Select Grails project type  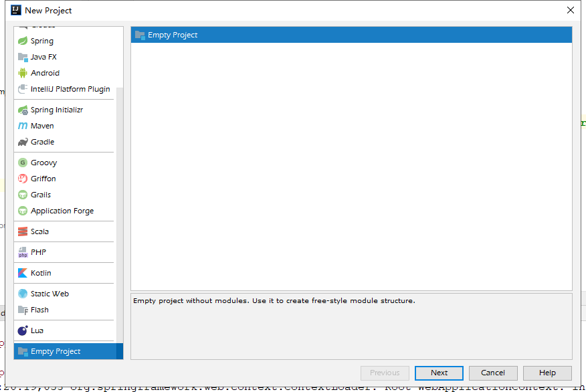click(x=41, y=195)
